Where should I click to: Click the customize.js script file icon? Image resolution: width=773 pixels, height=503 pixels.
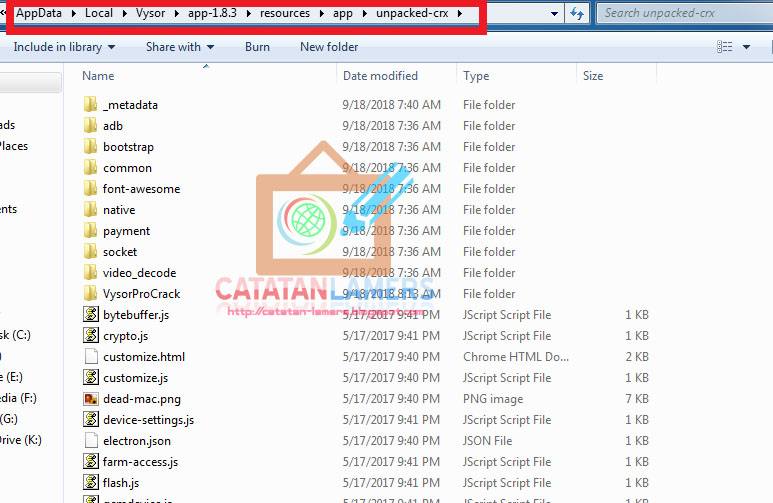point(91,377)
